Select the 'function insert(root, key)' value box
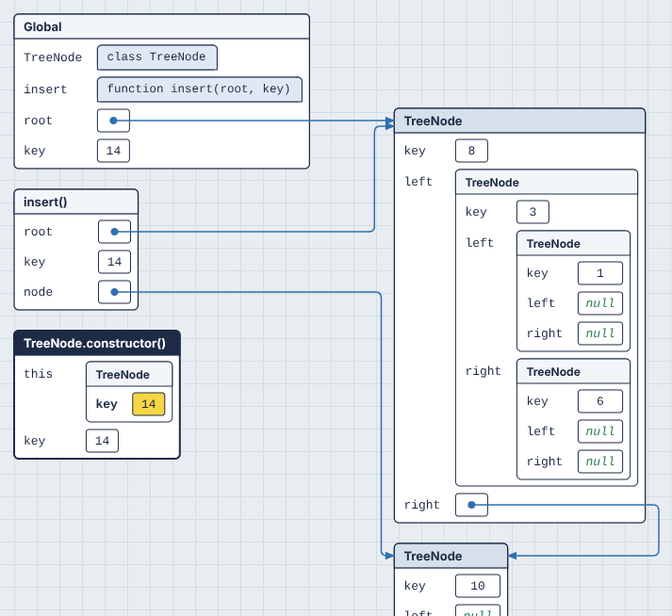Image resolution: width=672 pixels, height=616 pixels. point(199,89)
